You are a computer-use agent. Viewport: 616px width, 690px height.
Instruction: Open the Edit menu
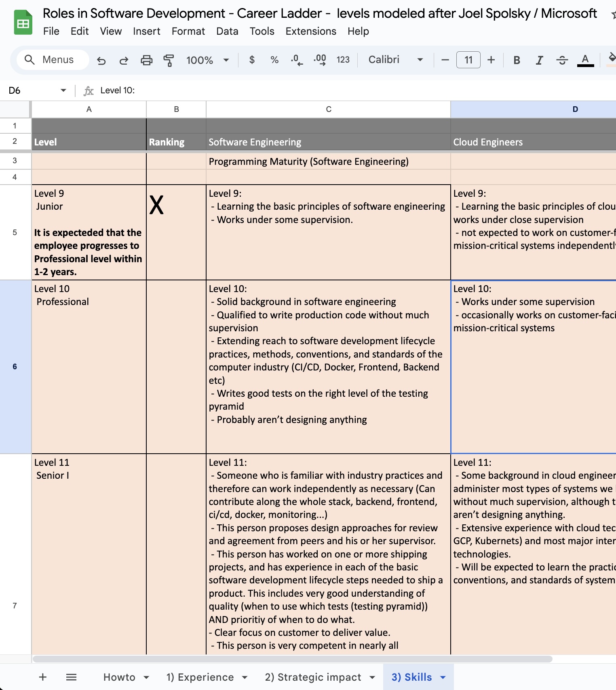coord(80,31)
